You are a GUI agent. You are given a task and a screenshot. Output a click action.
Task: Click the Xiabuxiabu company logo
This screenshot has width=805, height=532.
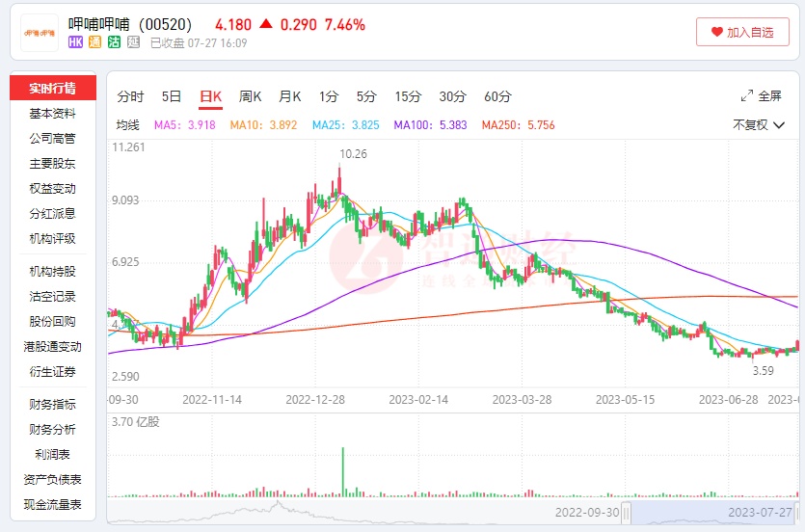[x=38, y=32]
